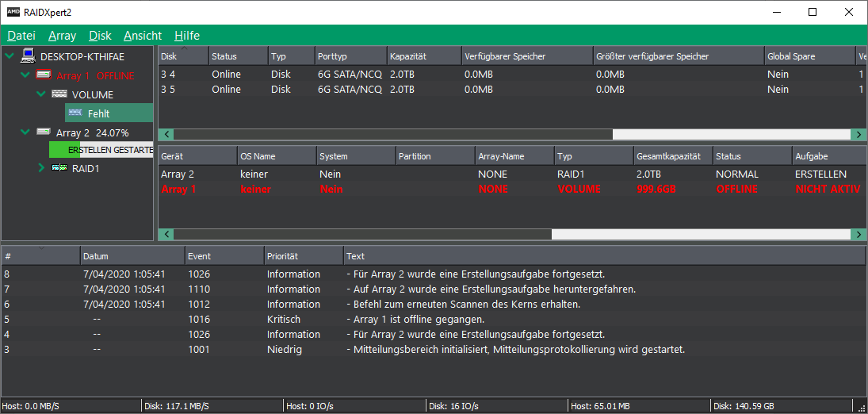Screen dimensions: 868x414
Task: Click the array list horizontal scrollbar thumb
Action: [362, 235]
